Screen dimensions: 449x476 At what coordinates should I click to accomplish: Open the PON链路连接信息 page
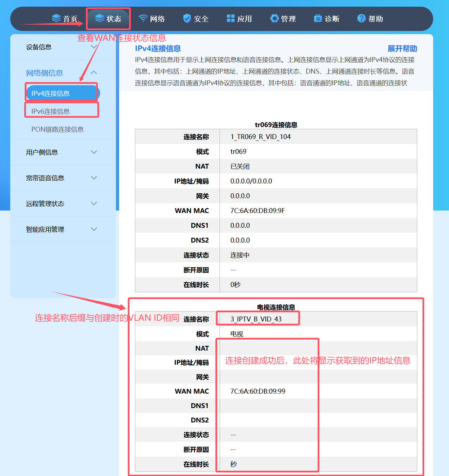57,129
